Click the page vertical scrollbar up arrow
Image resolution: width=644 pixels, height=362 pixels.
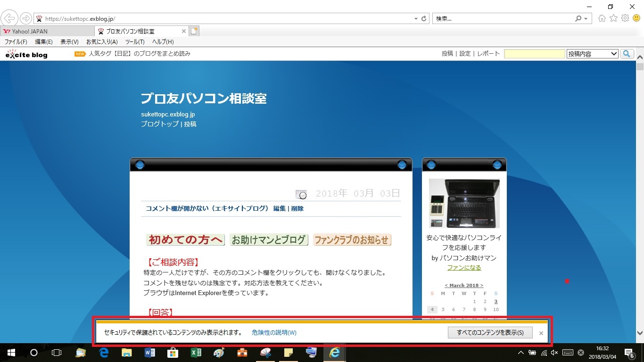pos(640,57)
